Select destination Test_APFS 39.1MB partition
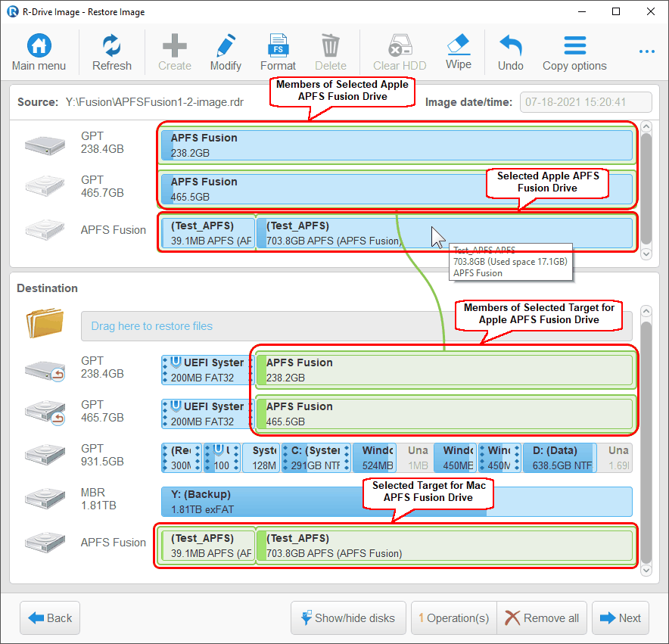The width and height of the screenshot is (669, 644). click(208, 546)
